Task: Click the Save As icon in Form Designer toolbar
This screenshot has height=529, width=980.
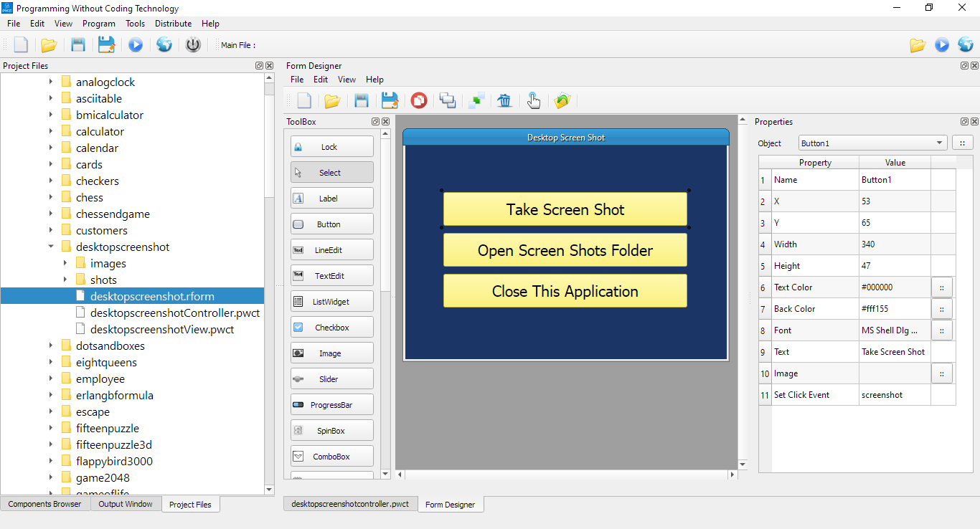Action: click(x=390, y=100)
